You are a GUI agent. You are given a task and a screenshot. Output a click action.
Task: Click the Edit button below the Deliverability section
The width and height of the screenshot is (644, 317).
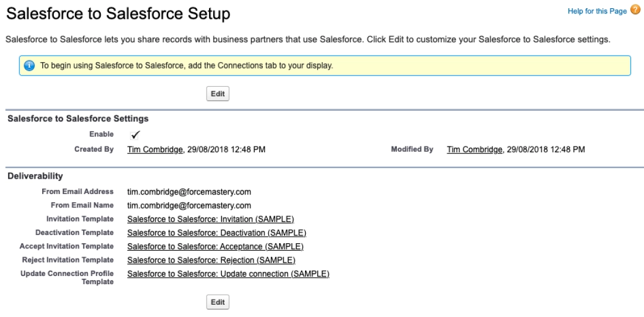pyautogui.click(x=218, y=302)
